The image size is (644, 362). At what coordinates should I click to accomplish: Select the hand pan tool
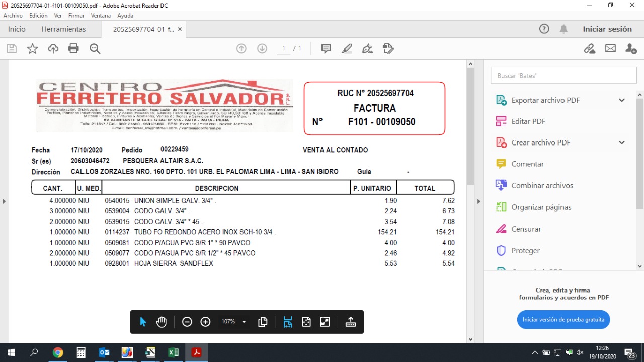[x=161, y=322]
